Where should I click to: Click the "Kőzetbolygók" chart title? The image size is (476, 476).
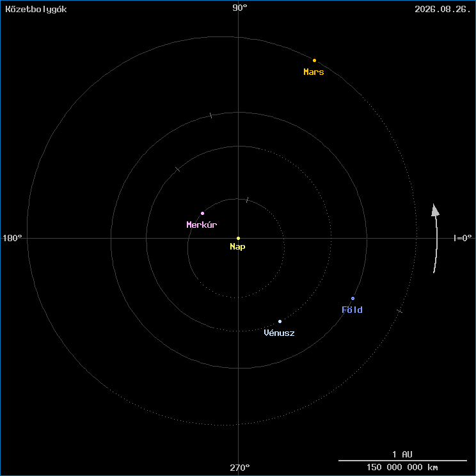click(36, 9)
